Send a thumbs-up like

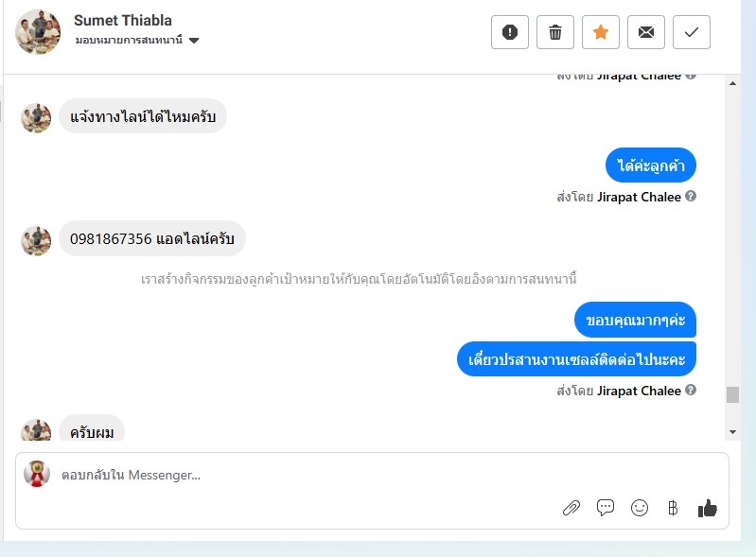coord(708,508)
